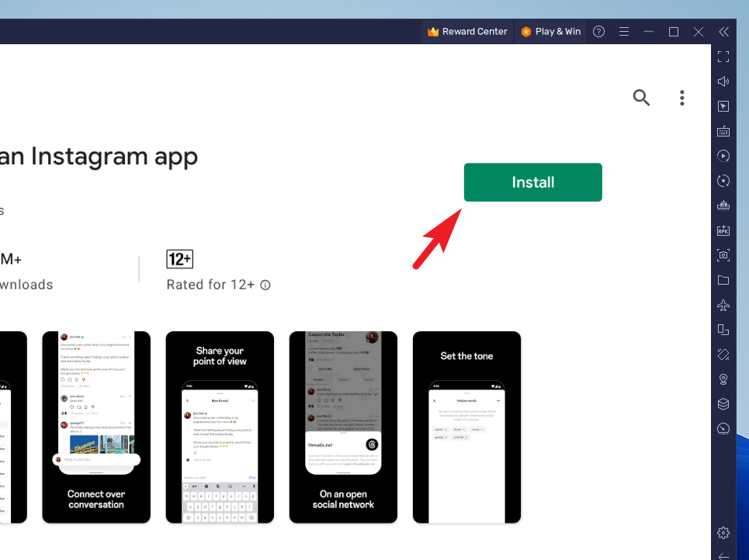Click the rotate screen icon
Image resolution: width=749 pixels, height=560 pixels.
click(723, 330)
